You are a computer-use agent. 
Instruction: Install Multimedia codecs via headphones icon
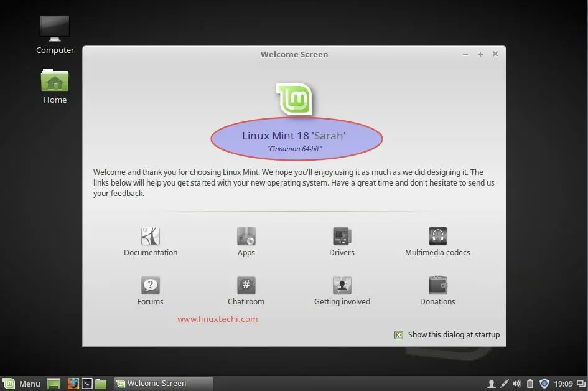(437, 236)
